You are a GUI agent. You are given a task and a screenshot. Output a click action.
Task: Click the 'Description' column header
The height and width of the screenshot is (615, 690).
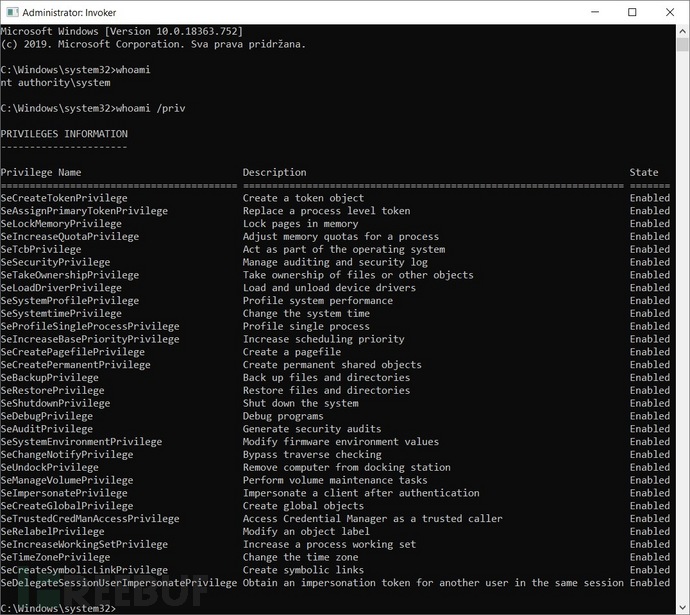[275, 172]
